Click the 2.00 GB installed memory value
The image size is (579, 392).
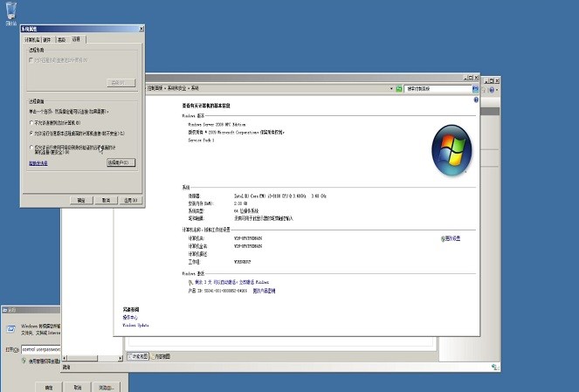pyautogui.click(x=240, y=203)
